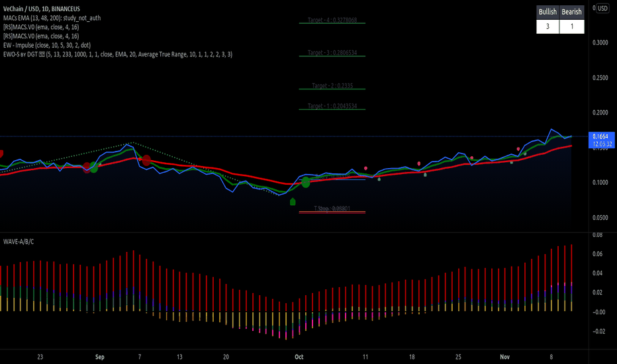
Task: Click the Bullish header cell
Action: [x=547, y=12]
